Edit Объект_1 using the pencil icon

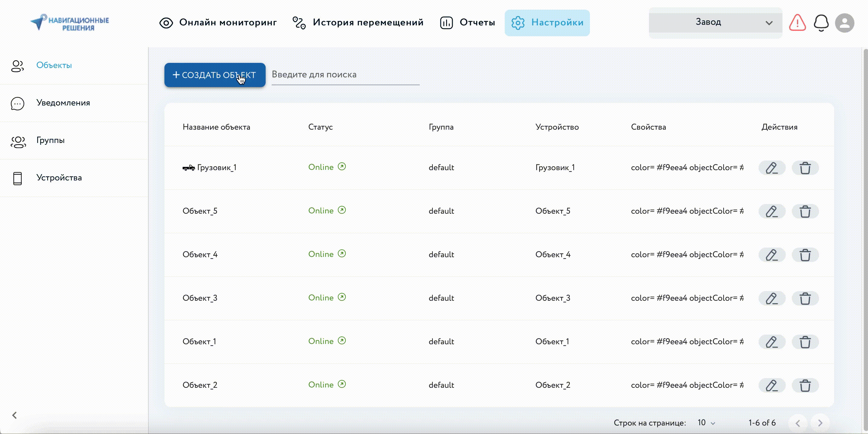[x=772, y=342]
